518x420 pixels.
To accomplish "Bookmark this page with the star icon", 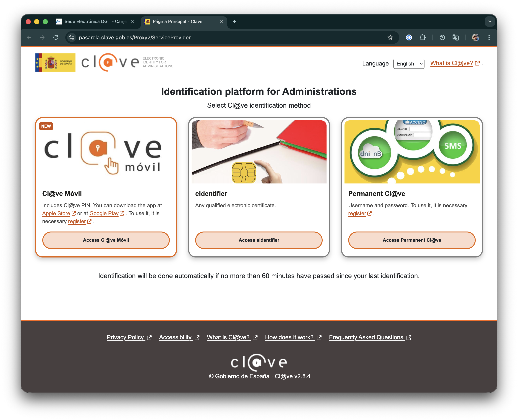I will pyautogui.click(x=390, y=37).
